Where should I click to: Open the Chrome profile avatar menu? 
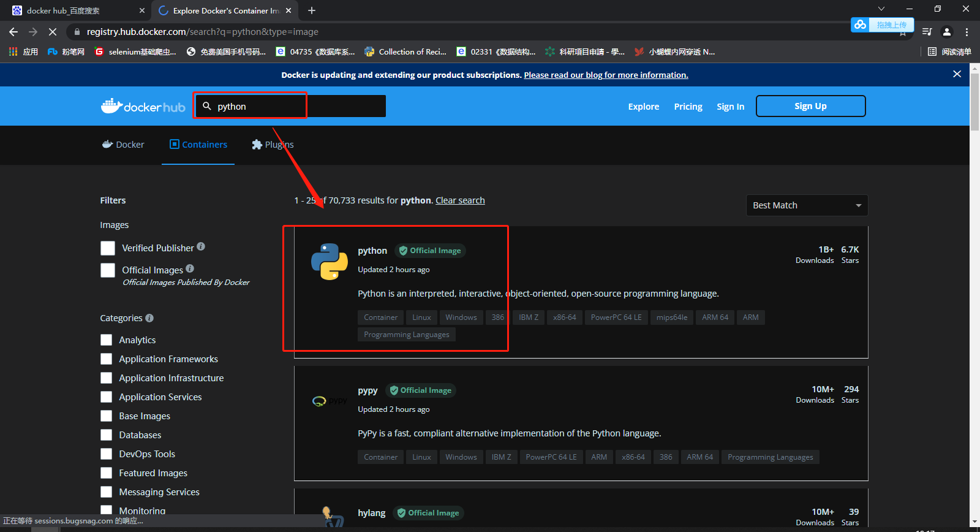(947, 32)
